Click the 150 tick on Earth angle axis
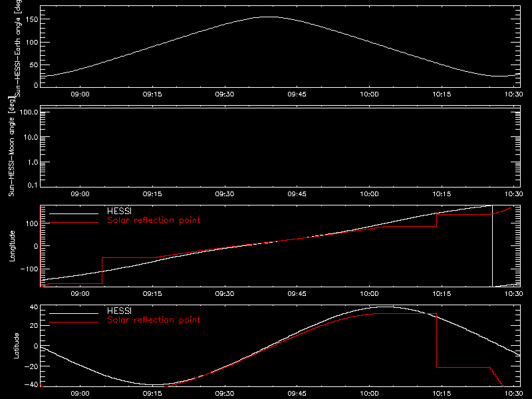 (31, 20)
